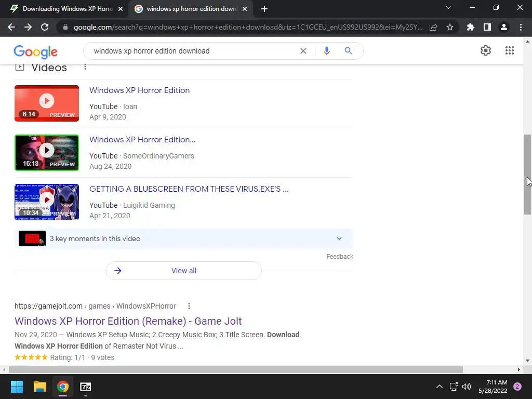Grab the vertical page scrollbar thumb
532x399 pixels.
[x=527, y=175]
